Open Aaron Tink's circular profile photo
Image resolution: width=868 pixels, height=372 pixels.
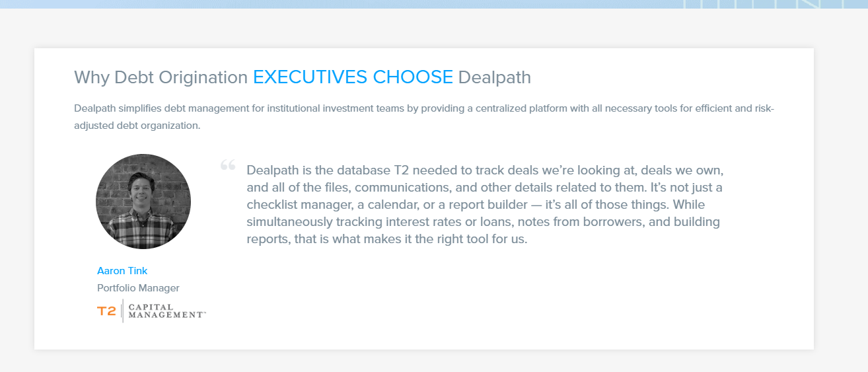143,202
